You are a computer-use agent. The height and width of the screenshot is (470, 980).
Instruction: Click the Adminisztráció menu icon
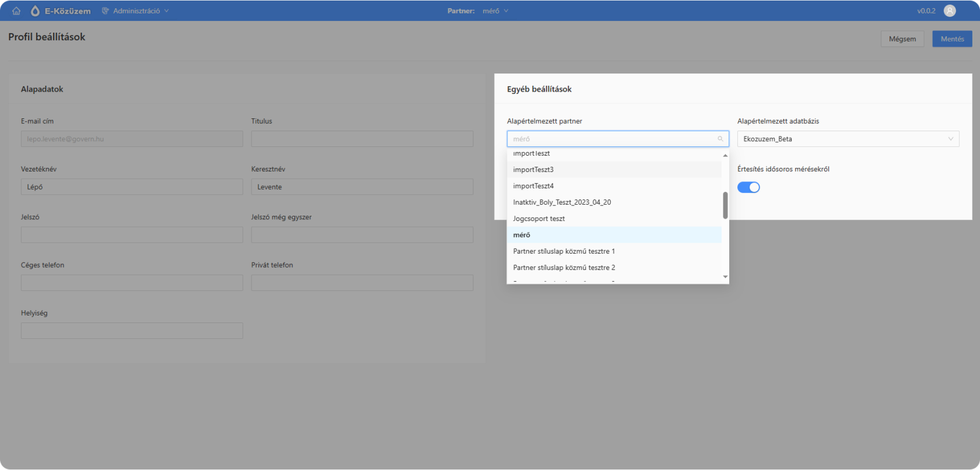[x=106, y=11]
